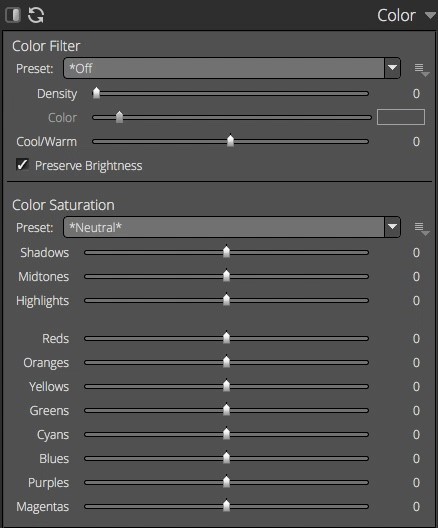Click the Midtones slider handle
The height and width of the screenshot is (528, 438).
[226, 276]
